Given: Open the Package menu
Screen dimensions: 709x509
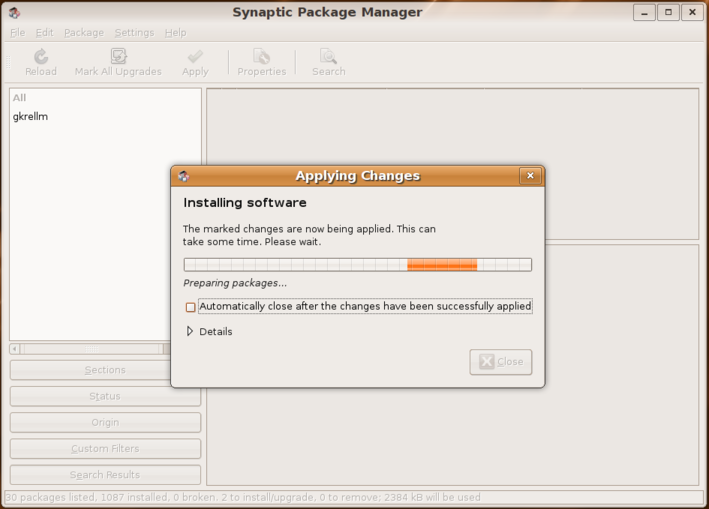Looking at the screenshot, I should tap(84, 33).
